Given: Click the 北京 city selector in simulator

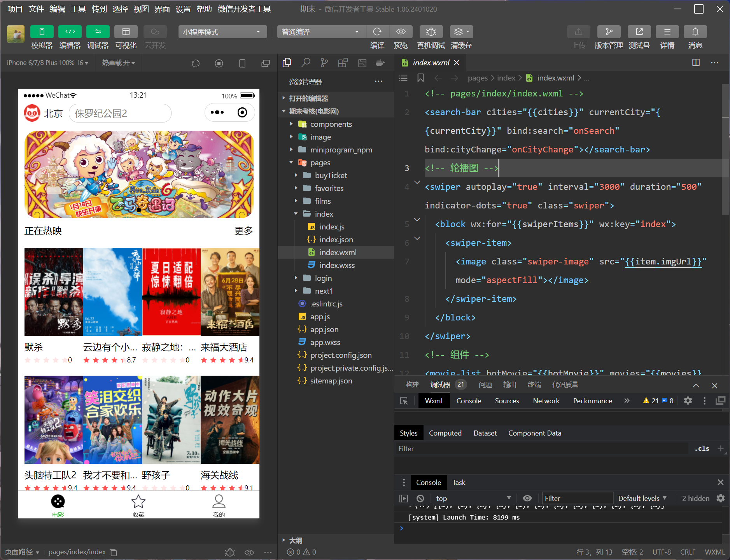Looking at the screenshot, I should click(53, 113).
